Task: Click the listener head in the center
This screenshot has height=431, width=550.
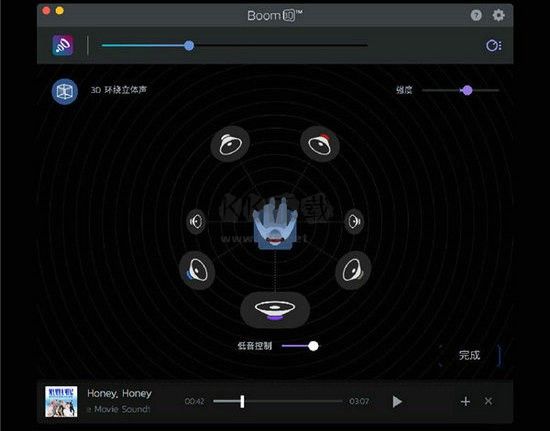Action: (x=275, y=224)
